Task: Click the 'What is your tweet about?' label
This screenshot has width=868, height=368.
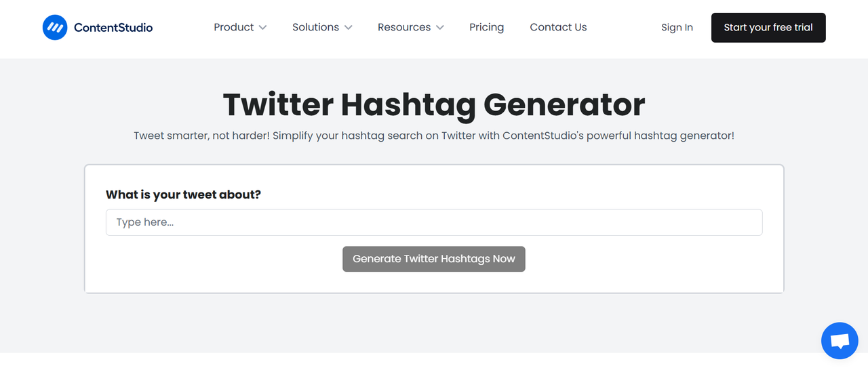Action: [183, 195]
